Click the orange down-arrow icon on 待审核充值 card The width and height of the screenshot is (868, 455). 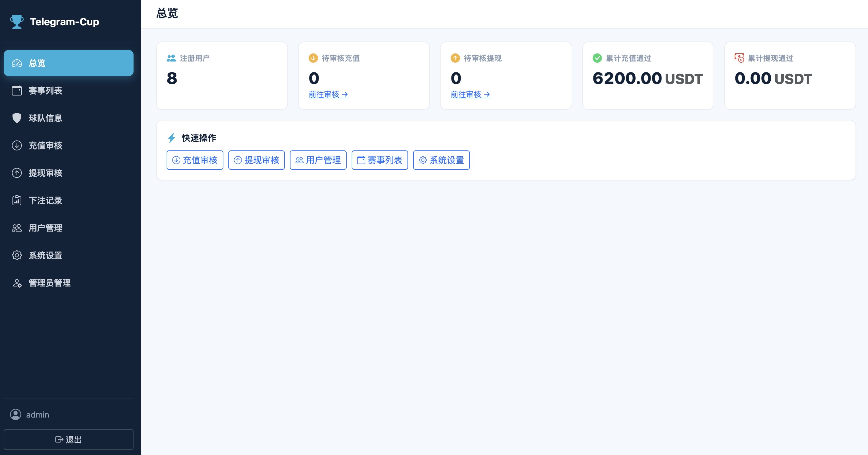(313, 58)
